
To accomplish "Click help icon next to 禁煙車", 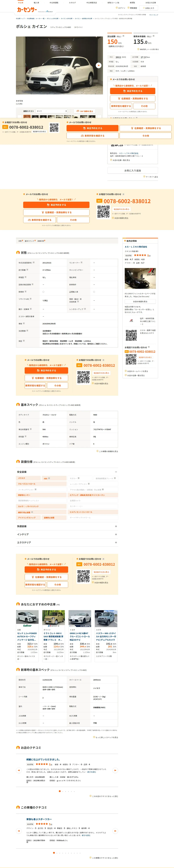I will (25, 292).
